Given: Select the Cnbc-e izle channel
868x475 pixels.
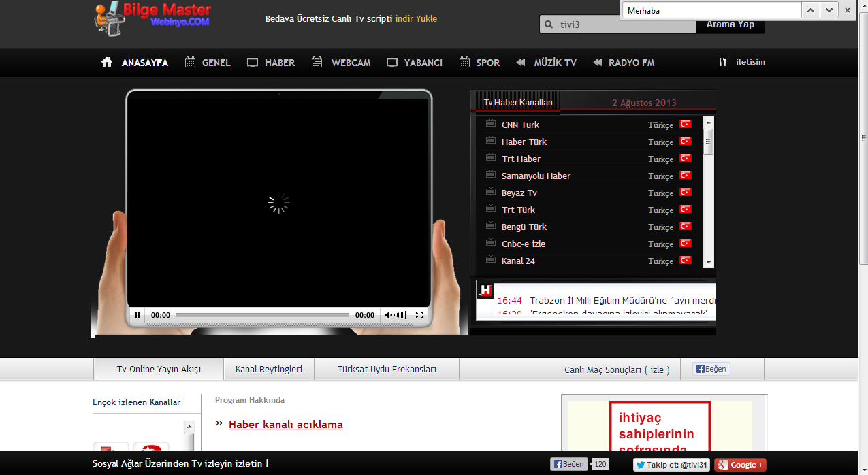Looking at the screenshot, I should [524, 244].
